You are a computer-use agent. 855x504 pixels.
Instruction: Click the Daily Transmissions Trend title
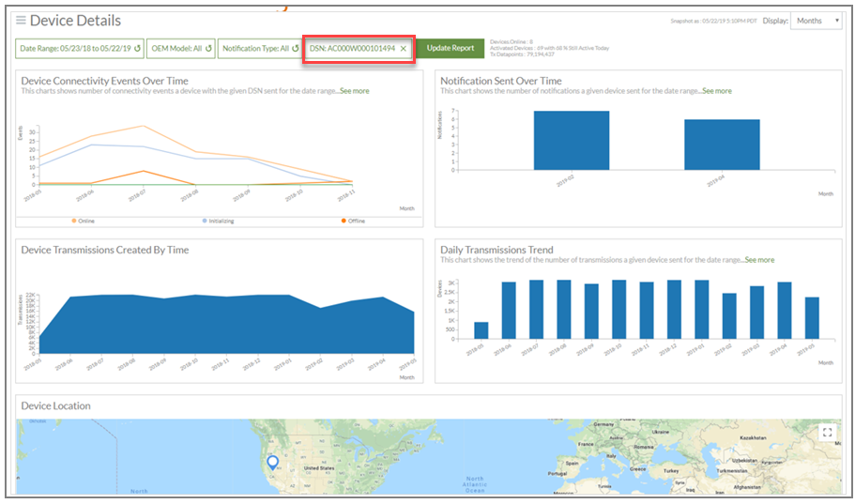[496, 250]
